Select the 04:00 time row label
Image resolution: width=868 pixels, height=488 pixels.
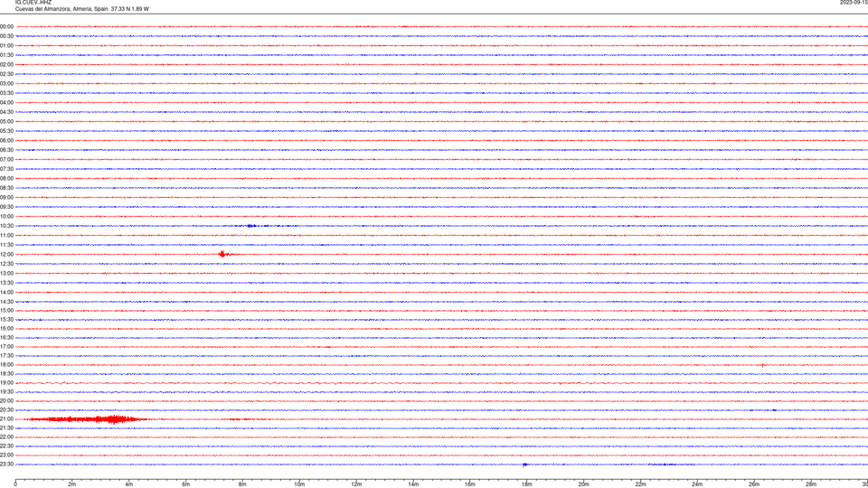pos(6,102)
